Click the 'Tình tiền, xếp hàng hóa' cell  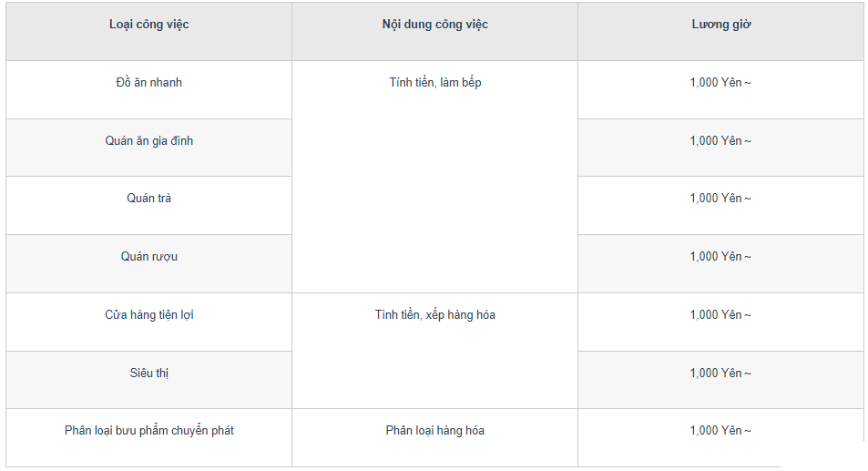tap(435, 351)
